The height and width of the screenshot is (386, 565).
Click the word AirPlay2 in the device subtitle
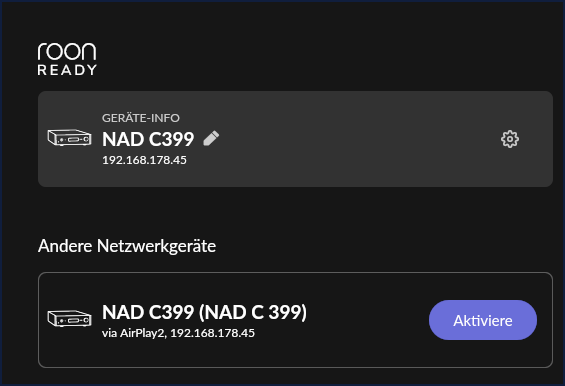pos(142,333)
